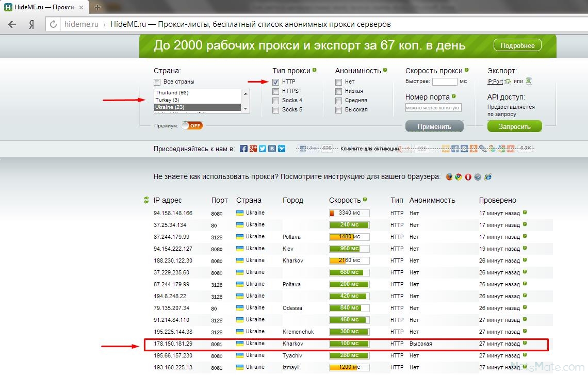This screenshot has width=588, height=375.
Task: Check the 'Нет' anonymity checkbox
Action: click(339, 81)
